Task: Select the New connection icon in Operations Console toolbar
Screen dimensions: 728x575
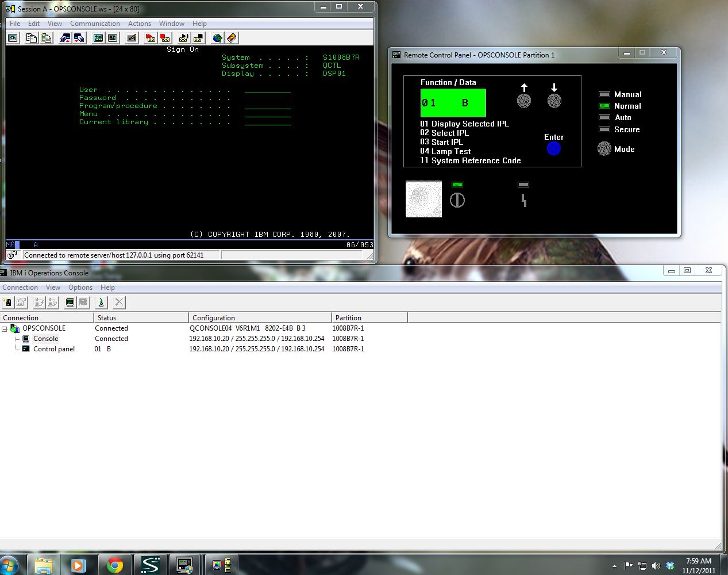Action: (x=7, y=302)
